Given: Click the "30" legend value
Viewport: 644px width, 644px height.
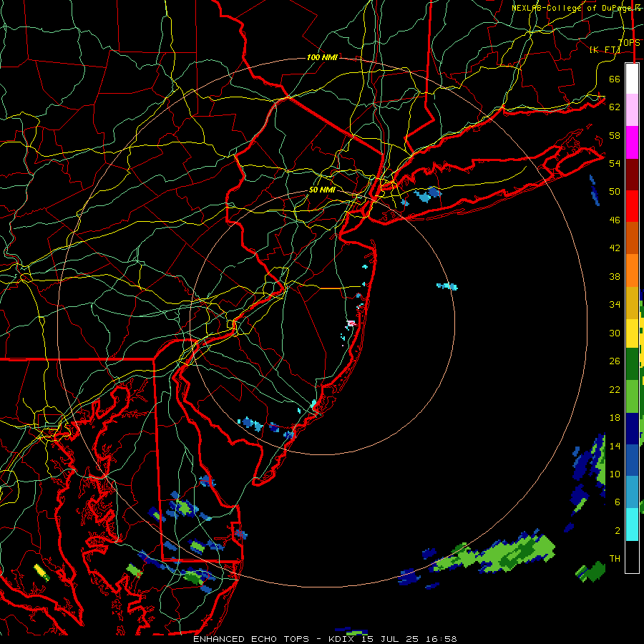Looking at the screenshot, I should click(x=615, y=333).
